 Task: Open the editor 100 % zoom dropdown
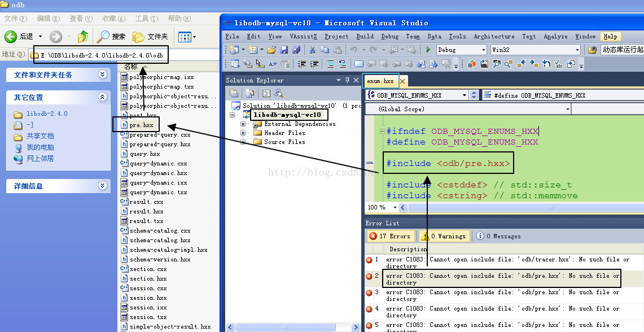[395, 207]
